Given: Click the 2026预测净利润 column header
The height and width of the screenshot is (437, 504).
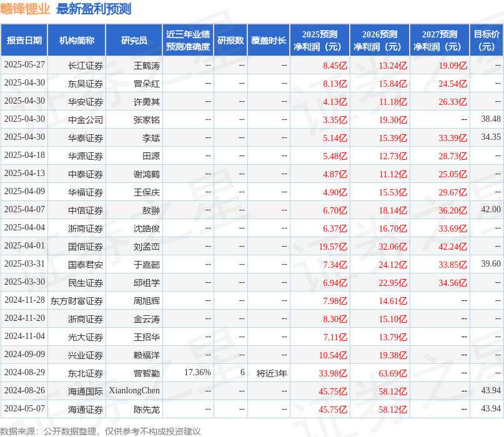Looking at the screenshot, I should (x=380, y=40).
